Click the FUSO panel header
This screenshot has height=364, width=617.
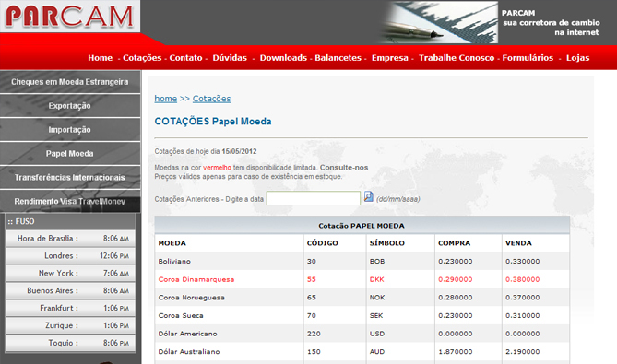[x=70, y=222]
